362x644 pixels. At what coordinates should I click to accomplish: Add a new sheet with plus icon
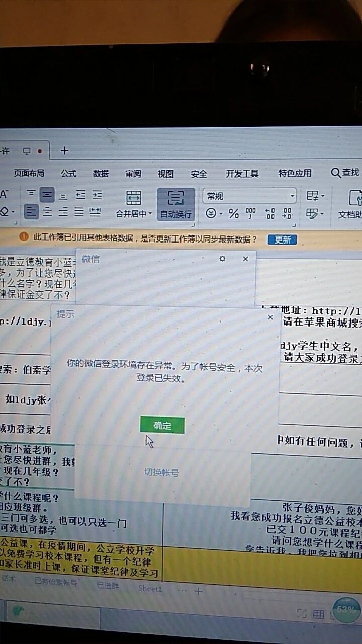tap(198, 591)
